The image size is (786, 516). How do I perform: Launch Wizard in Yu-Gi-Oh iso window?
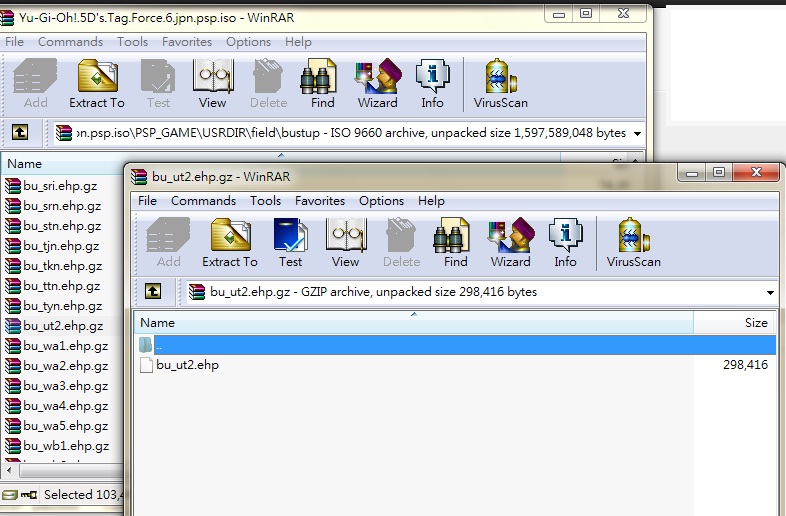pyautogui.click(x=377, y=84)
